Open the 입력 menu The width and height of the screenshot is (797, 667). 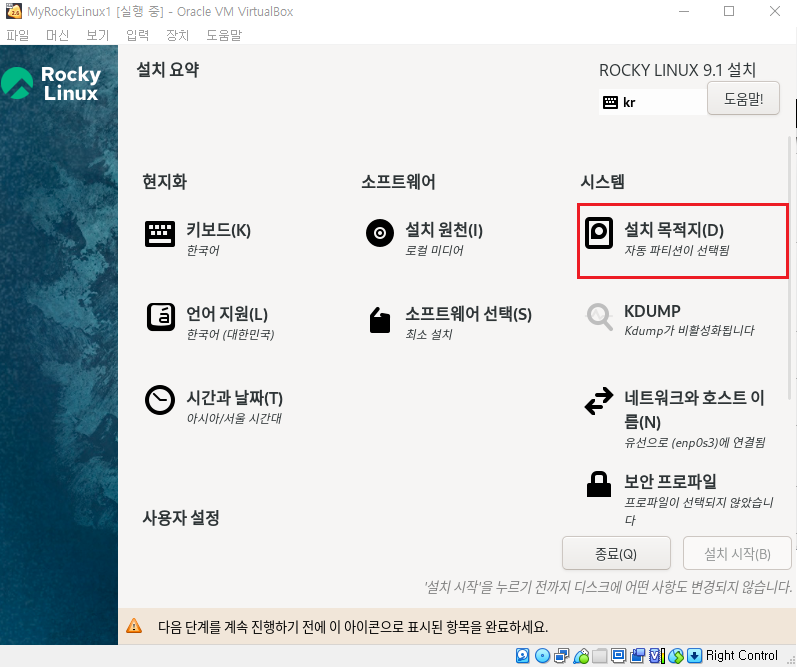click(x=138, y=35)
